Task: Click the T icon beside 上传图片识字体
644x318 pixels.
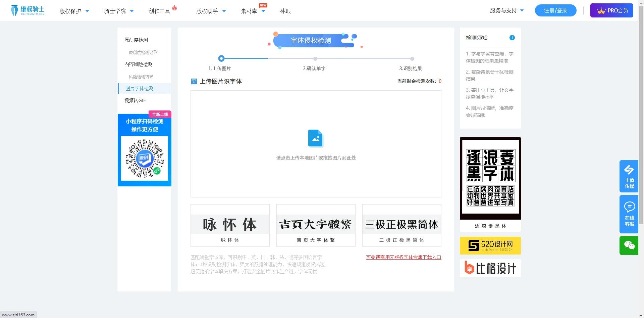Action: tap(194, 81)
